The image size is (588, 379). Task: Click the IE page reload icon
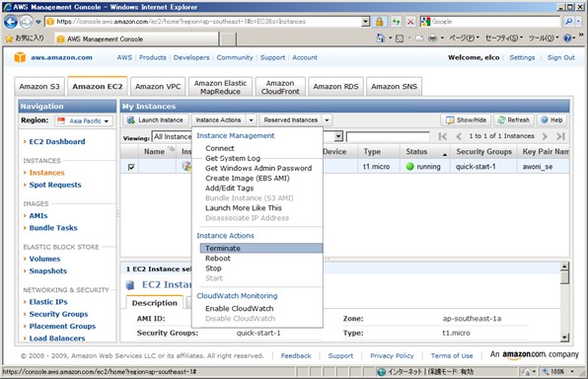[396, 22]
